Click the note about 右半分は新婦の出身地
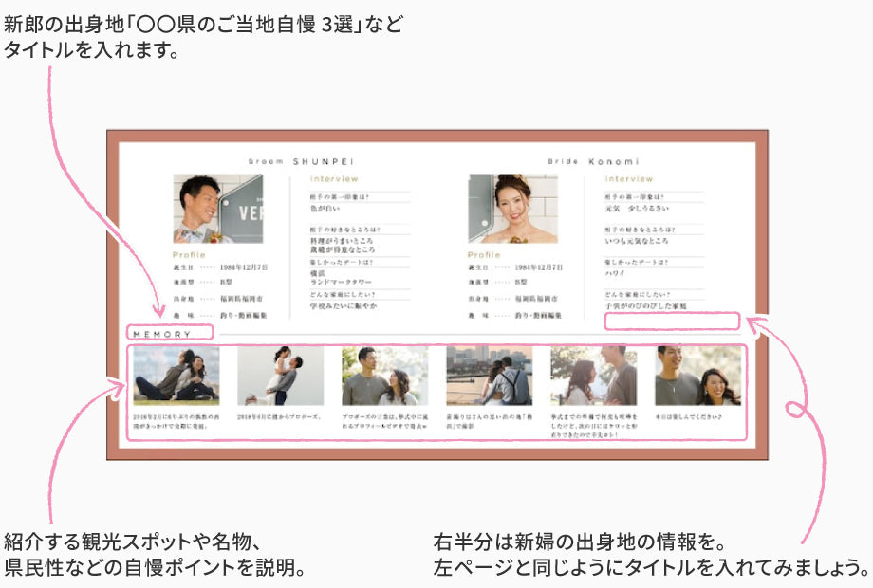873x588 pixels. [650, 556]
